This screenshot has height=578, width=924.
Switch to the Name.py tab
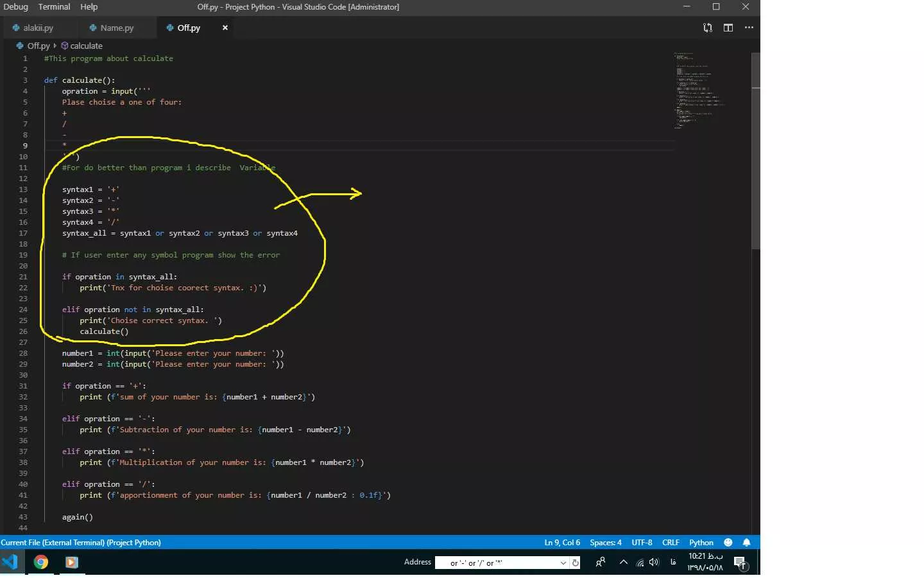coord(117,28)
